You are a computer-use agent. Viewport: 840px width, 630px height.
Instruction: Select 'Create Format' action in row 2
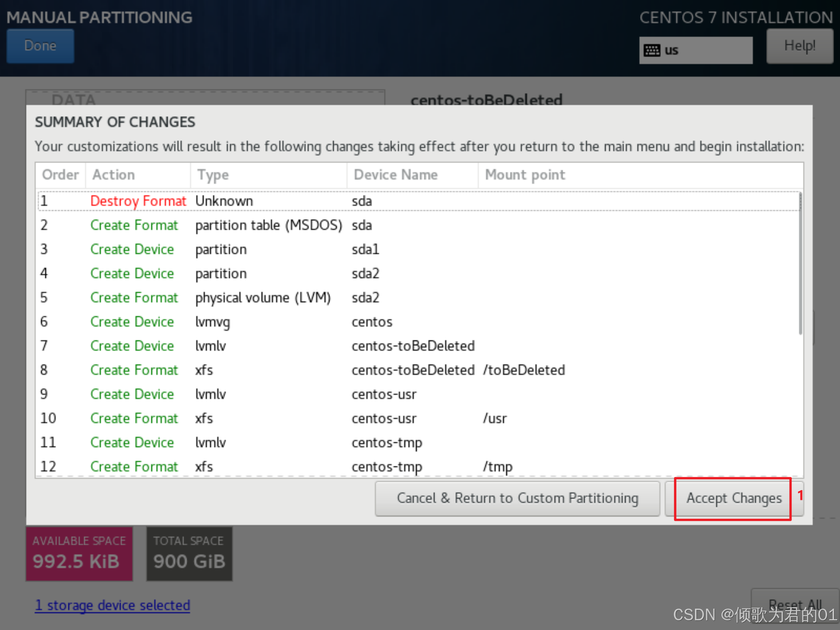[x=134, y=226]
